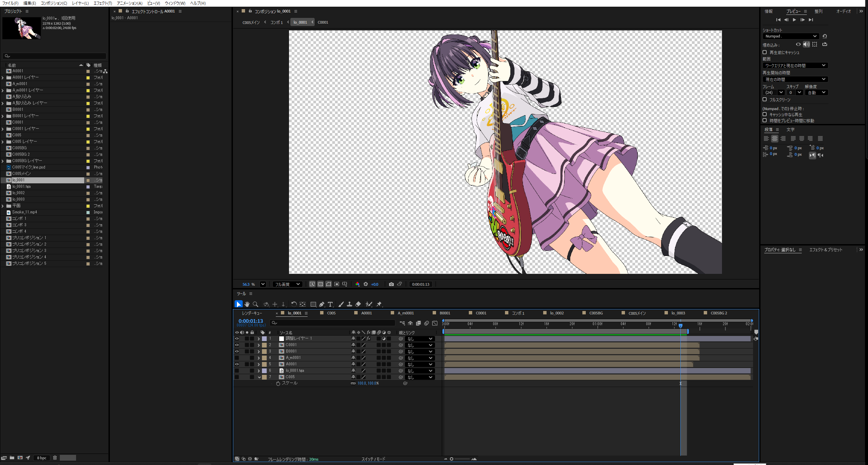Switch to the C005 timeline tab
Viewport: 868px width, 465px height.
pyautogui.click(x=331, y=313)
